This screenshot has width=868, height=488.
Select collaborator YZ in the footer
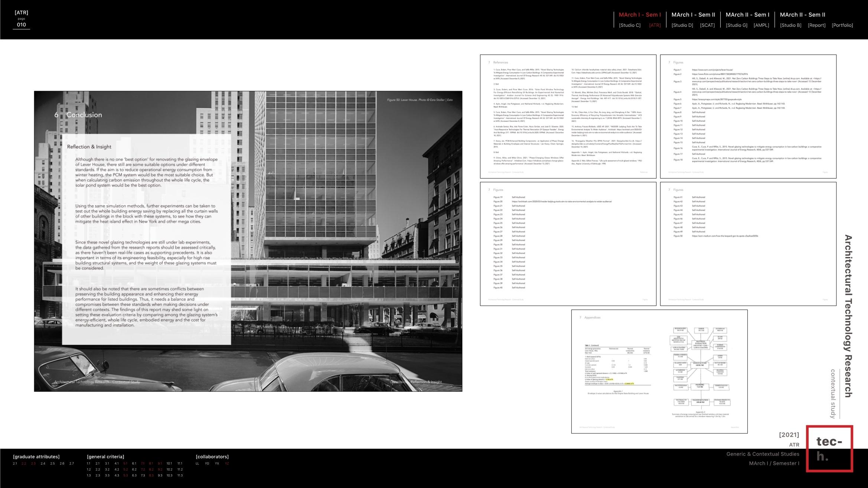[227, 463]
